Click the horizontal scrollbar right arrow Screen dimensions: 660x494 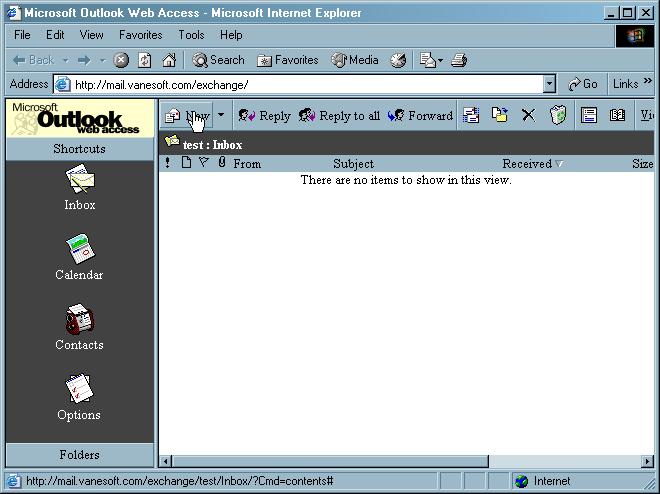tap(647, 461)
